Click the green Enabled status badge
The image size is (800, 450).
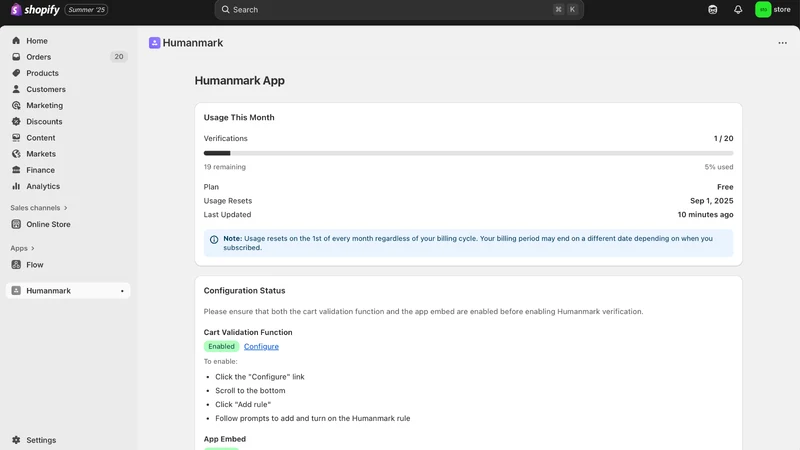click(221, 346)
